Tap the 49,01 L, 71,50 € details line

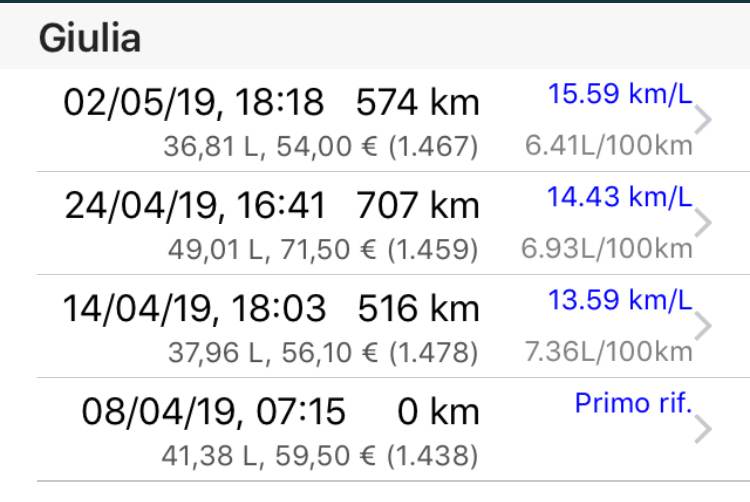point(323,250)
